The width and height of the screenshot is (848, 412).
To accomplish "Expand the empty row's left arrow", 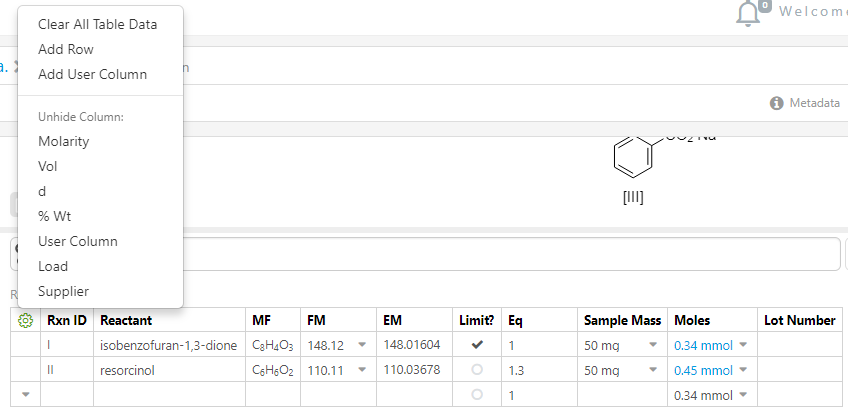I will point(25,395).
